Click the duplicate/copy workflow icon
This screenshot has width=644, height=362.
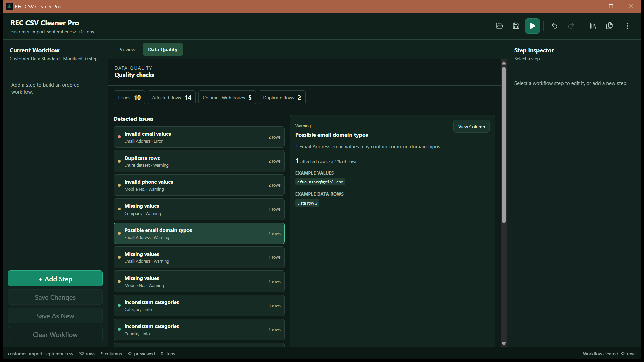coord(609,26)
